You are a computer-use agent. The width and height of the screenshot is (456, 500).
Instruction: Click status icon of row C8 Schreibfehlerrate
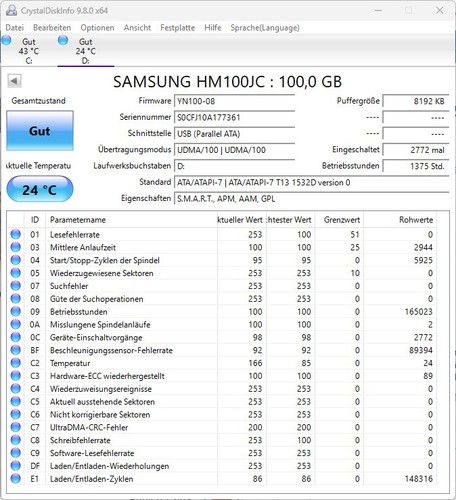tap(15, 440)
